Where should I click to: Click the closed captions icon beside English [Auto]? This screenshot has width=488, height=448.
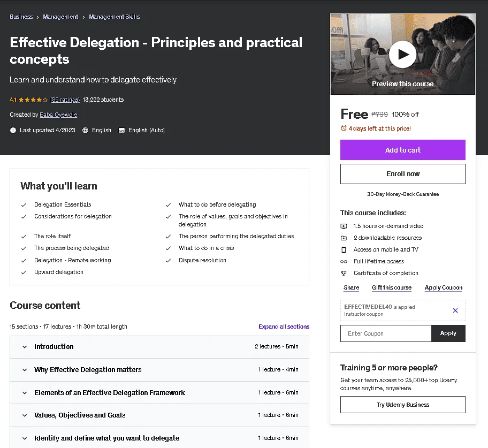click(x=121, y=130)
